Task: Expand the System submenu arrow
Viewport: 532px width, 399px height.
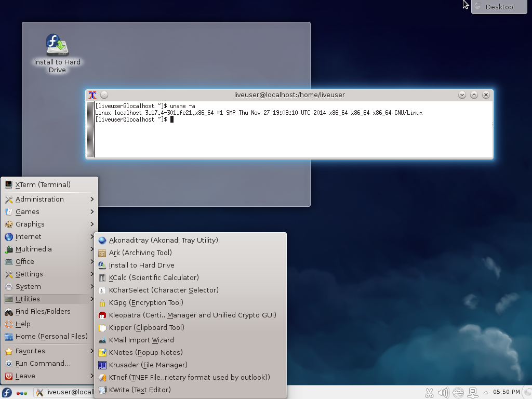Action: coord(92,286)
